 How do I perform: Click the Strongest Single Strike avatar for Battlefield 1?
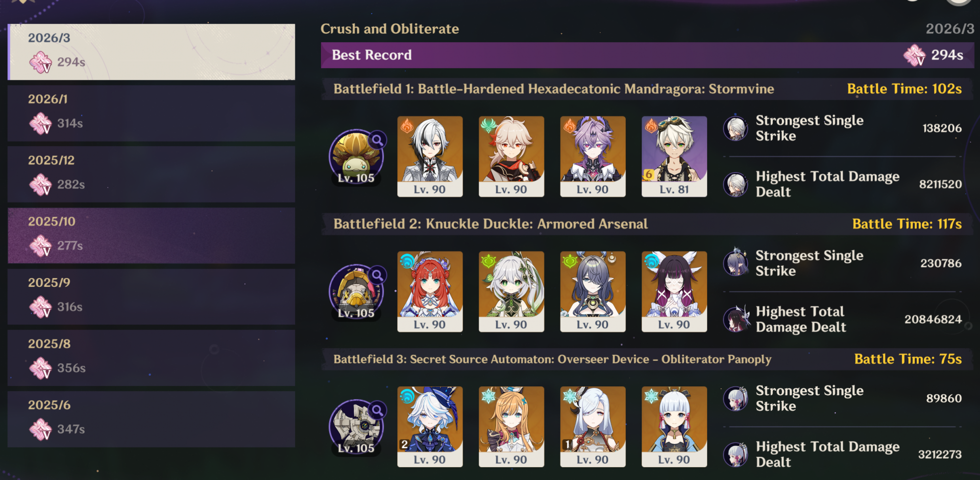tap(735, 128)
